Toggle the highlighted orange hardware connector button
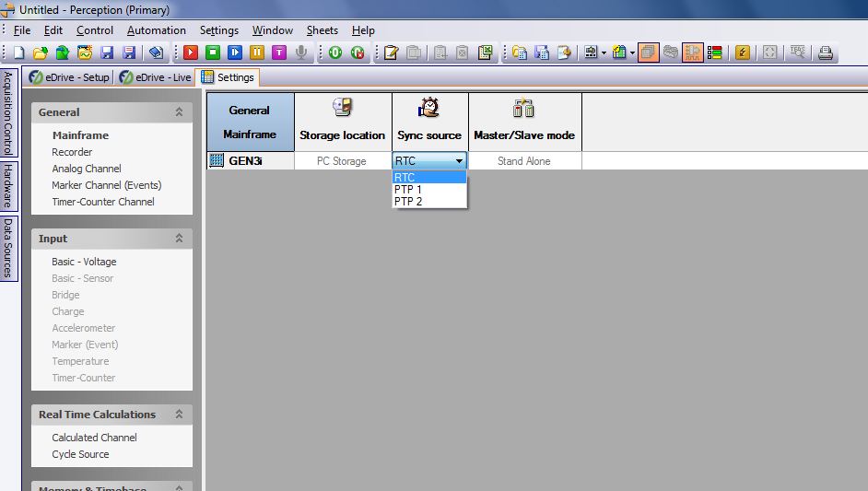The image size is (868, 491). [692, 53]
